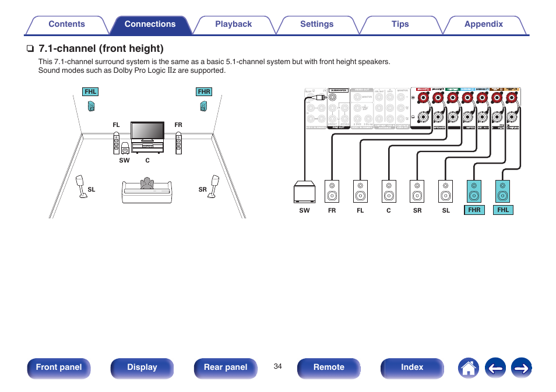The height and width of the screenshot is (392, 556).
Task: Click the last red speaker terminal on receiver
Action: 512,97
